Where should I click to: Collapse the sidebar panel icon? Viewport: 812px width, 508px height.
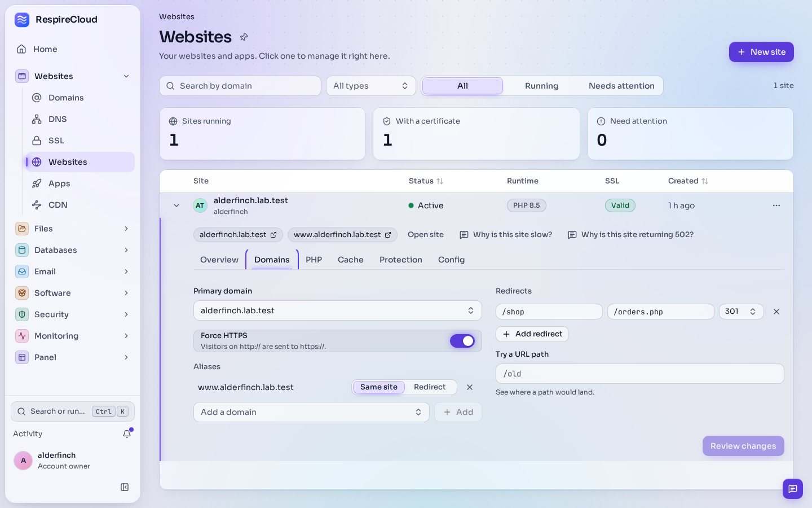pyautogui.click(x=125, y=487)
